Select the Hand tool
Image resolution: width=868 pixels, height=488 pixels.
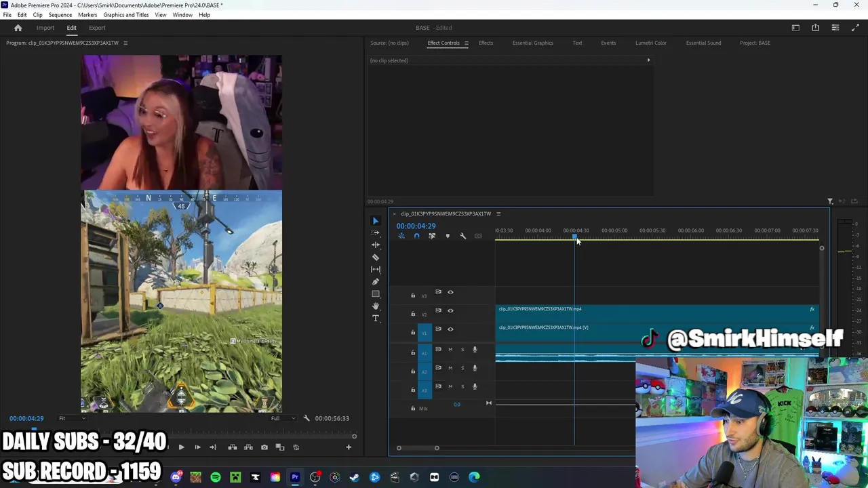coord(376,306)
